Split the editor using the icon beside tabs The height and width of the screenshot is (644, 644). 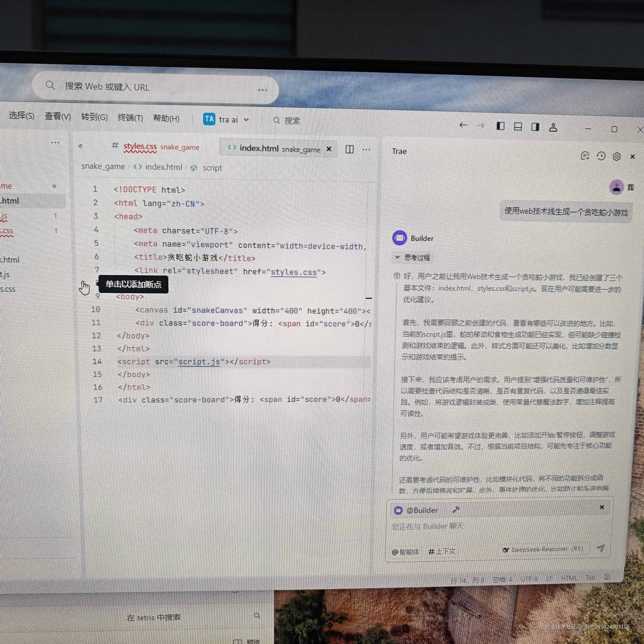[x=349, y=149]
